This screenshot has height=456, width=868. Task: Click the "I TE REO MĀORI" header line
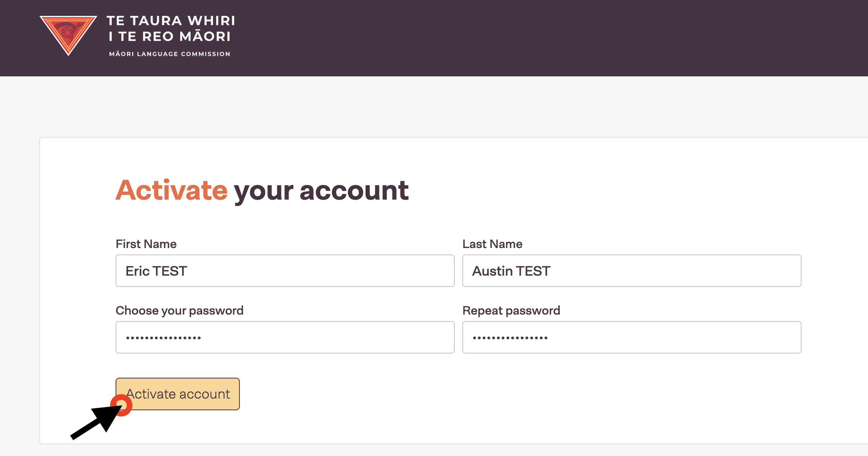(x=170, y=37)
